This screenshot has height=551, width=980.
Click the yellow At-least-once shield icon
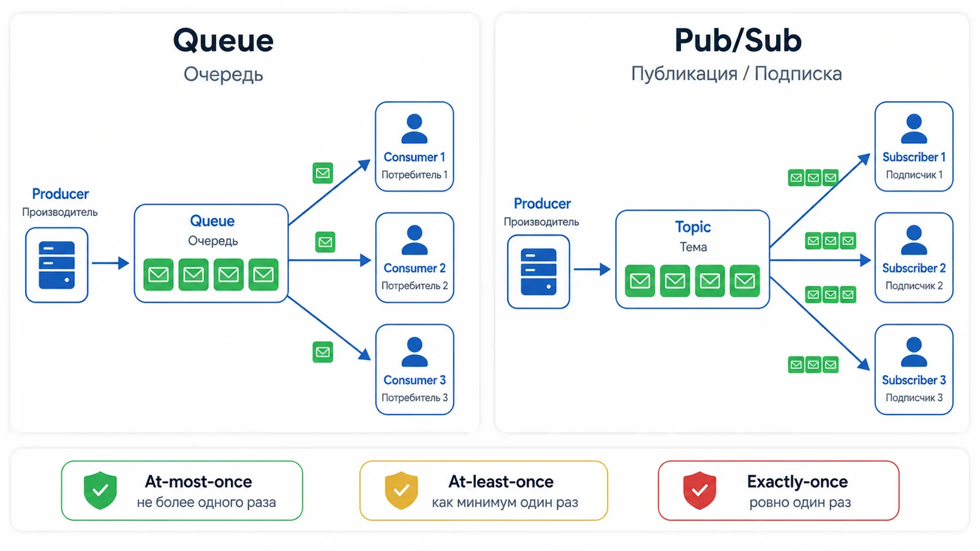[x=401, y=490]
